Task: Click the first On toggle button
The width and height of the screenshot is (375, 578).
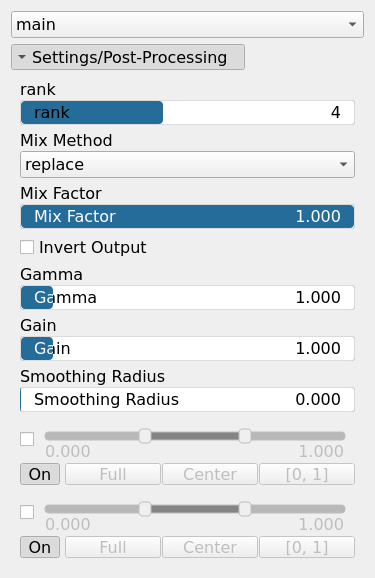Action: pos(40,474)
